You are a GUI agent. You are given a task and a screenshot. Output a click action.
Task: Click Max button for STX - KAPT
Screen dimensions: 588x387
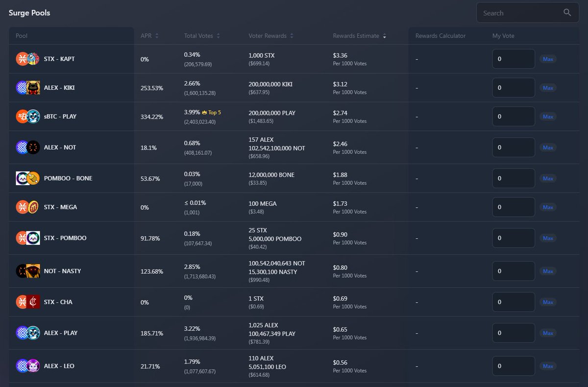pos(548,59)
